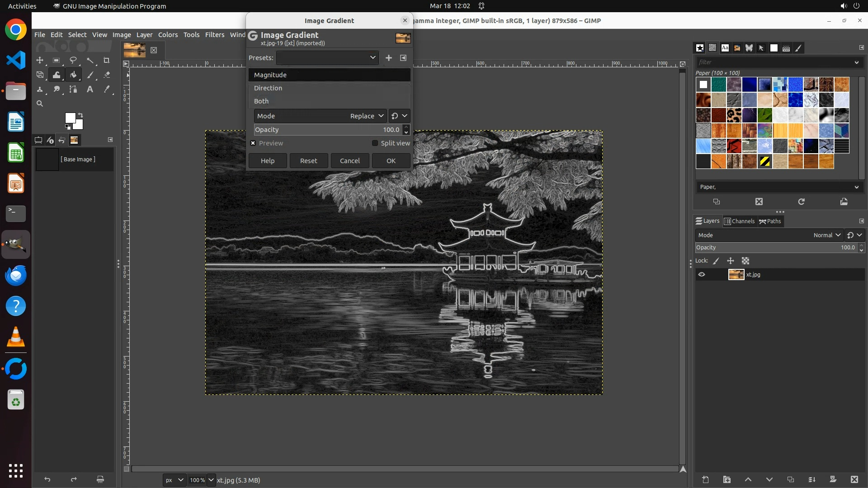Open the Presets dropdown
This screenshot has width=868, height=488.
tap(328, 58)
